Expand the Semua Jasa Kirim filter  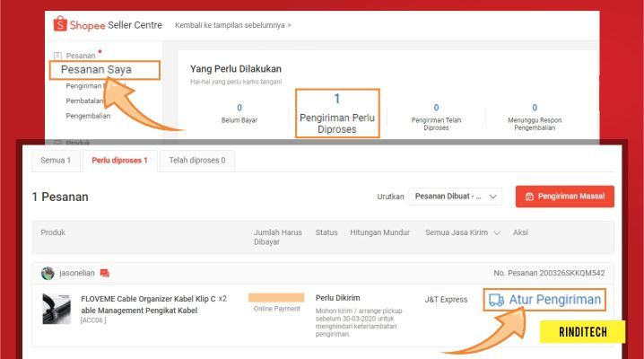tap(463, 232)
